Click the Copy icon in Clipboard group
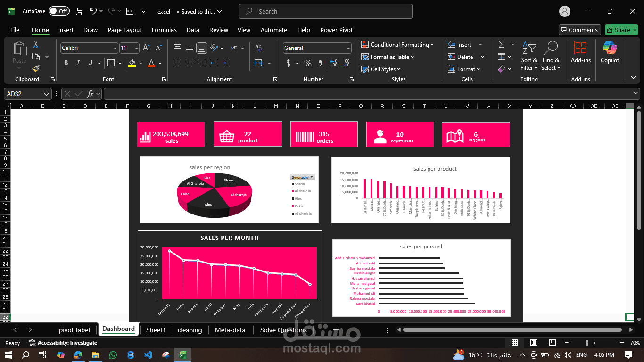 pos(36,57)
